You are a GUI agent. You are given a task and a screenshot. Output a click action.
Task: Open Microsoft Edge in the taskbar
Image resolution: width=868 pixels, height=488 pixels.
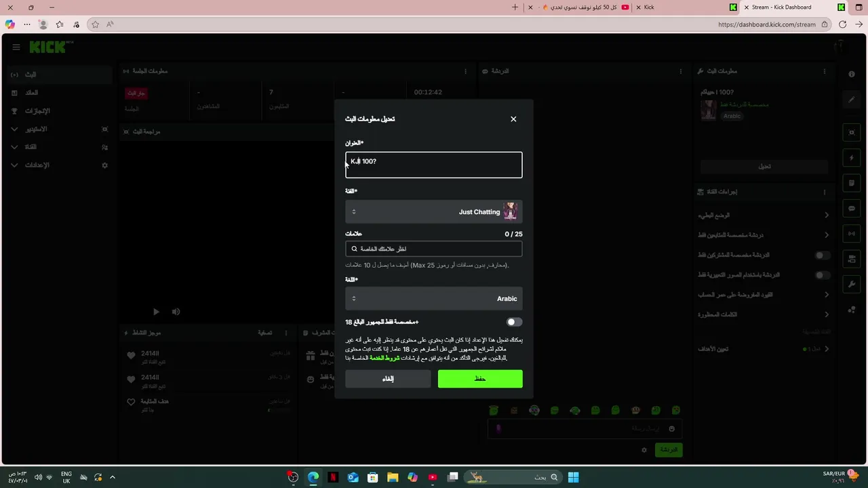pyautogui.click(x=313, y=477)
